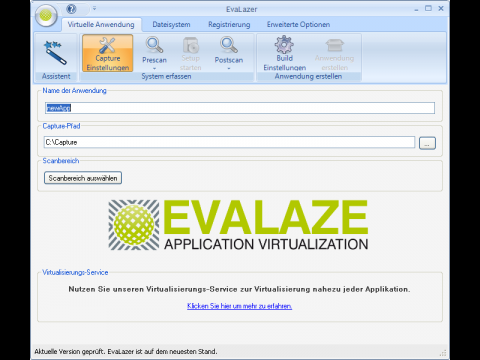Minimize the EvaLazer window
Viewport: 480px width, 360px height.
[x=416, y=9]
